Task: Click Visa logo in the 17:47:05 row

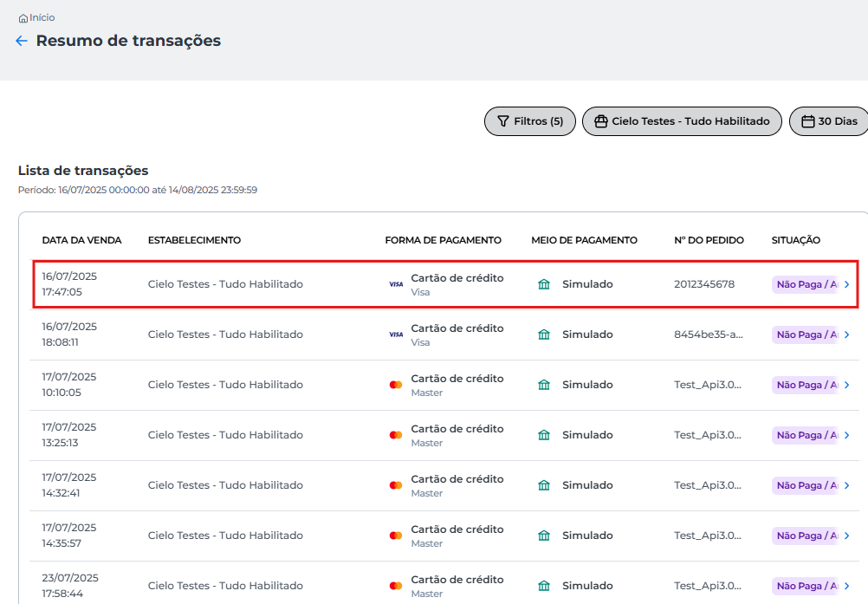Action: [396, 284]
